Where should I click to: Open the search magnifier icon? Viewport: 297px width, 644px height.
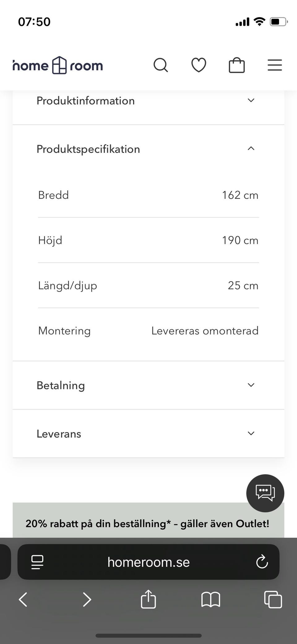[161, 65]
